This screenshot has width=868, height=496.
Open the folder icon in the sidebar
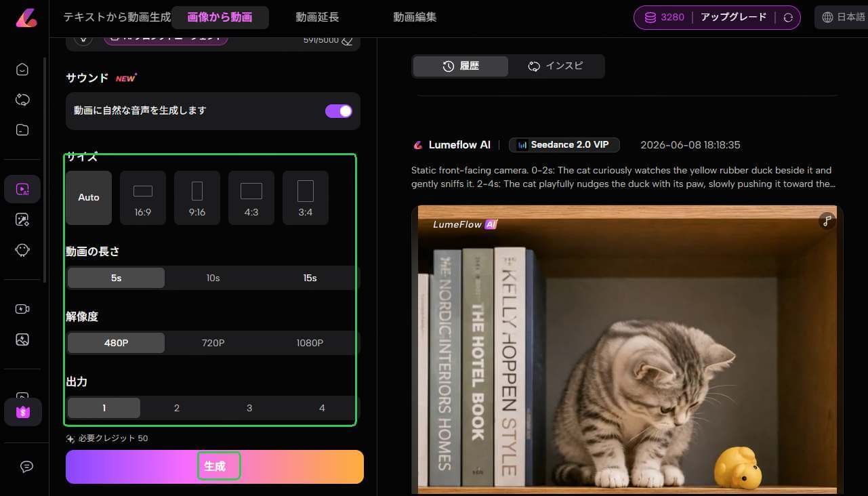pyautogui.click(x=22, y=130)
